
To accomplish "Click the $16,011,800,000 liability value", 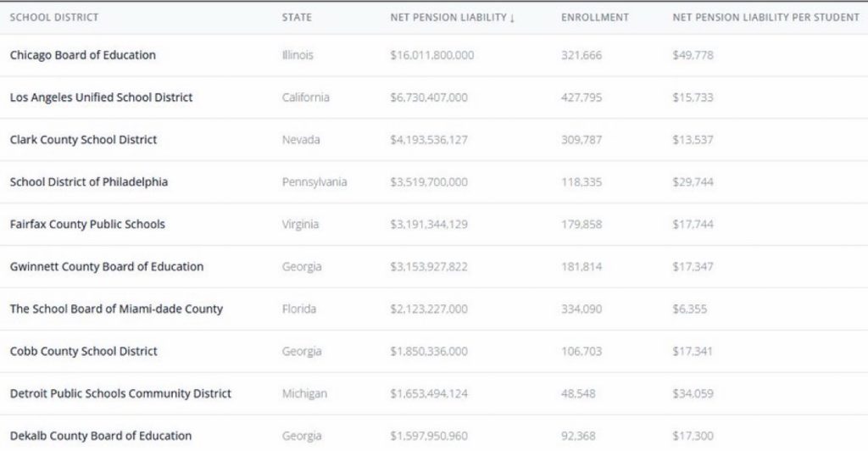I will tap(432, 55).
